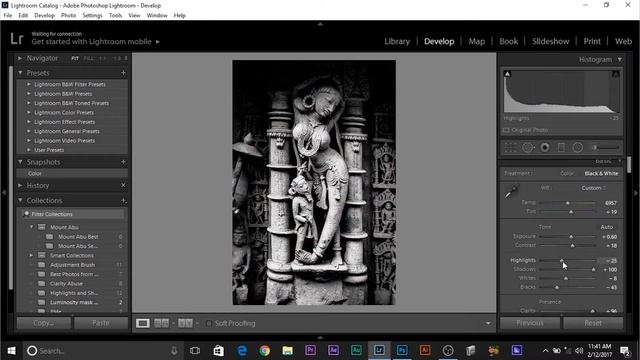Switch to the Map module
Screen dimensions: 640x360
[476, 41]
